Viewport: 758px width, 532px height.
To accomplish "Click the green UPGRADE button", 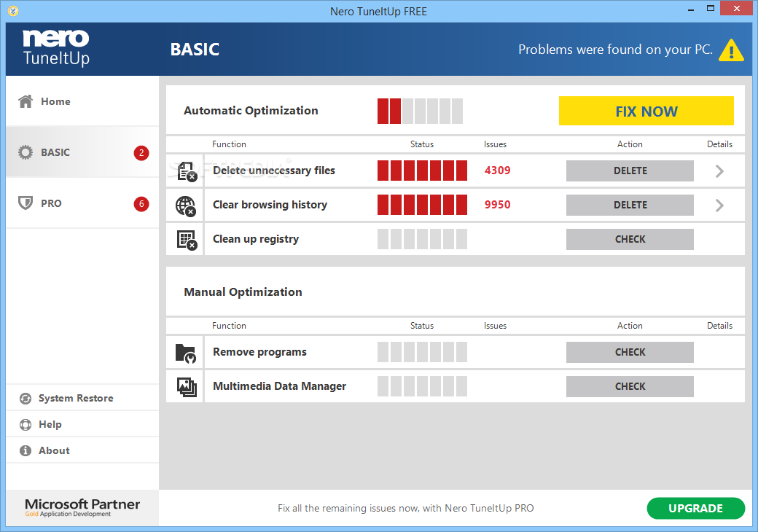I will (x=695, y=509).
